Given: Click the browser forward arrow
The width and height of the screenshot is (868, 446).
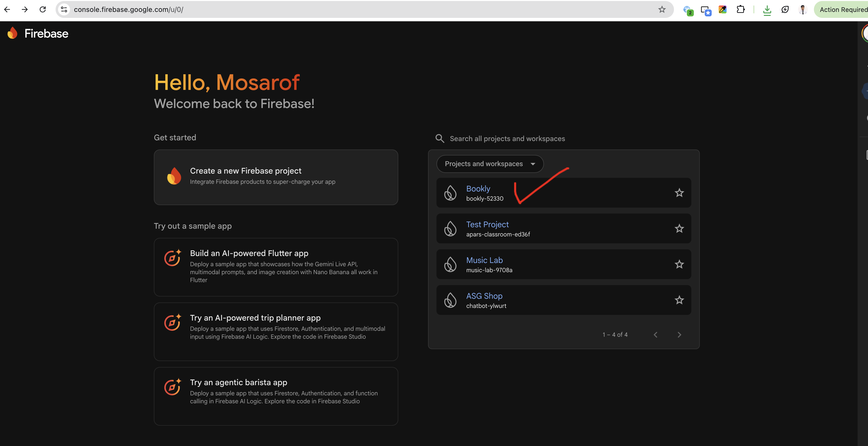Looking at the screenshot, I should coord(25,9).
